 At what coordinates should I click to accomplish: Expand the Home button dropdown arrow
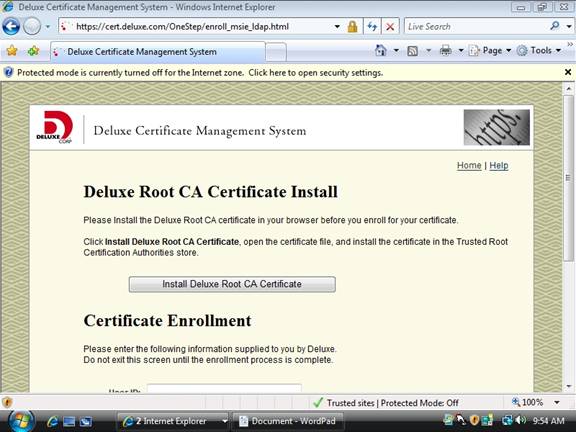pos(396,50)
